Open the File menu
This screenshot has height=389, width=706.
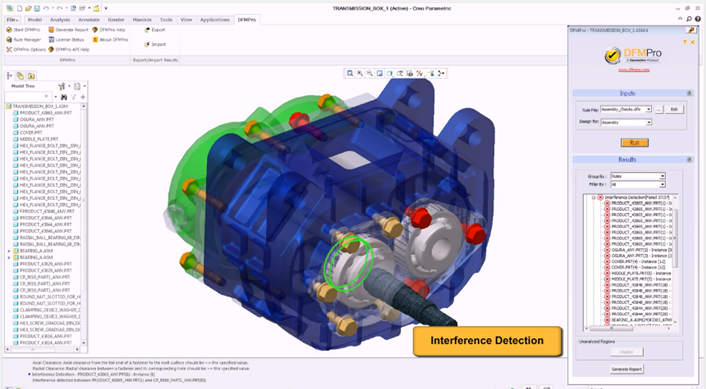point(12,20)
